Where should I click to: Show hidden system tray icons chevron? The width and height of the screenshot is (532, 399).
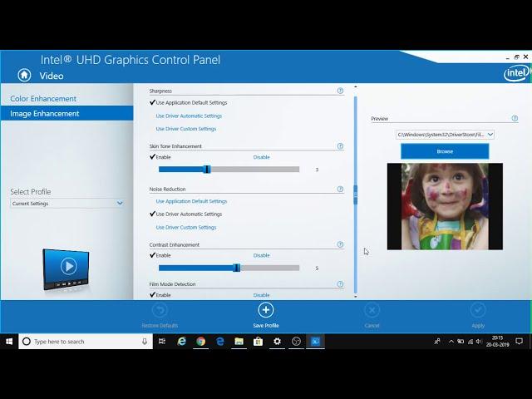(451, 342)
